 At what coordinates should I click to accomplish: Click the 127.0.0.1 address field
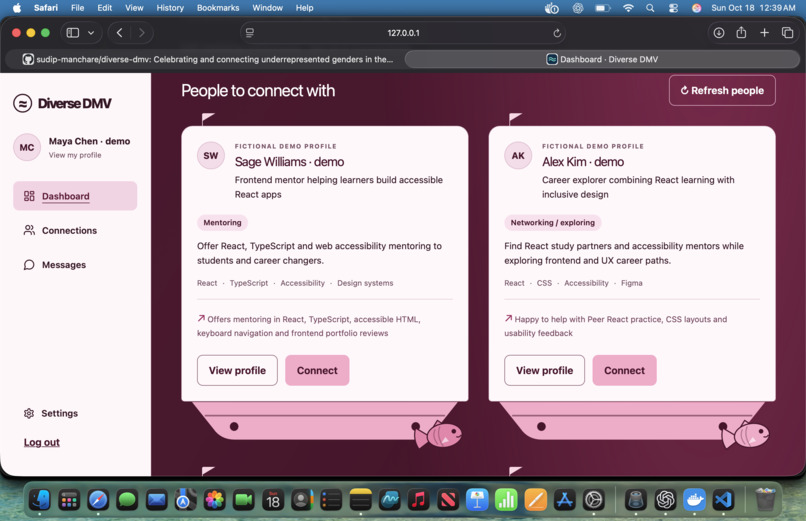tap(404, 33)
